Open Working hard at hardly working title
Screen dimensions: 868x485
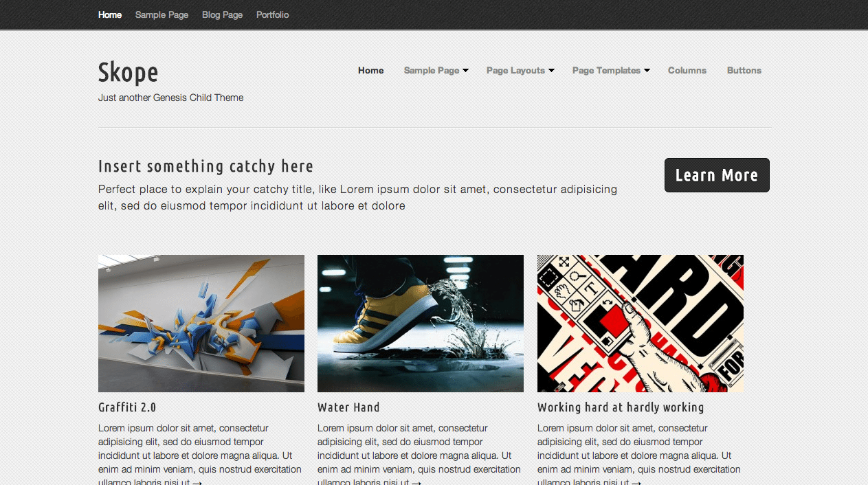coord(621,407)
